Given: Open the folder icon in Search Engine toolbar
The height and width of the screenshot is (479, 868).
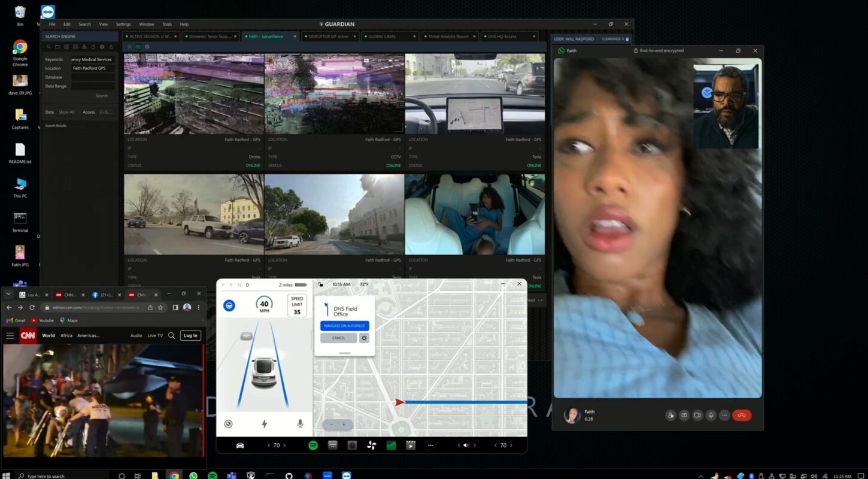Looking at the screenshot, I should (57, 47).
